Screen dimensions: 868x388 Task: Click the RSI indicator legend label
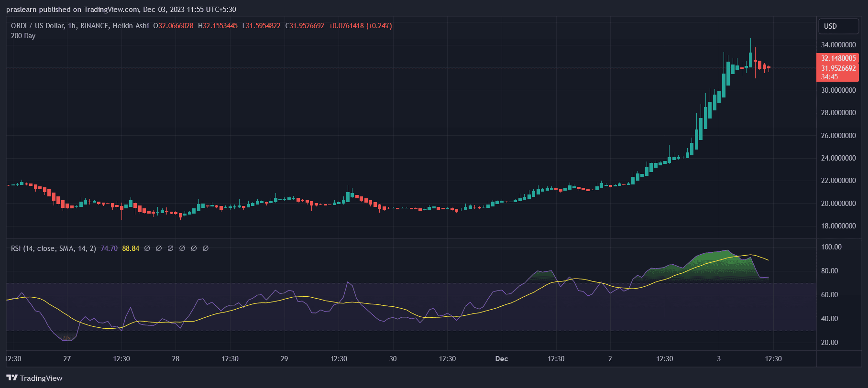click(x=53, y=248)
